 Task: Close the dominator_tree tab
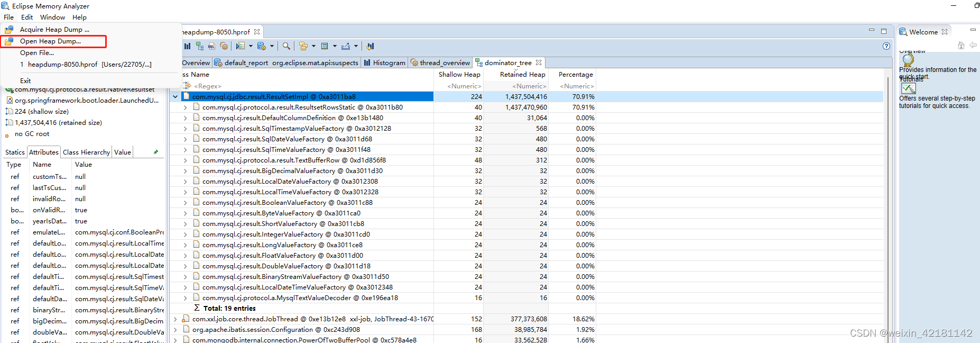[x=539, y=62]
